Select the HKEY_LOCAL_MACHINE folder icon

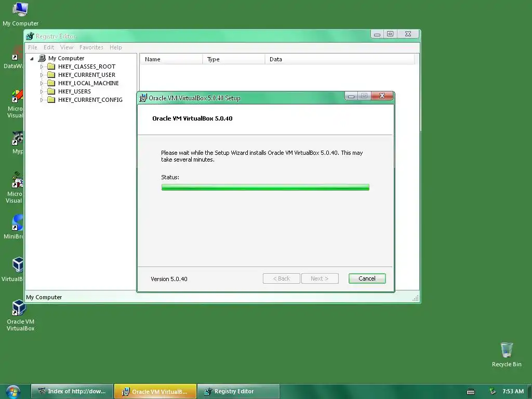click(x=51, y=83)
